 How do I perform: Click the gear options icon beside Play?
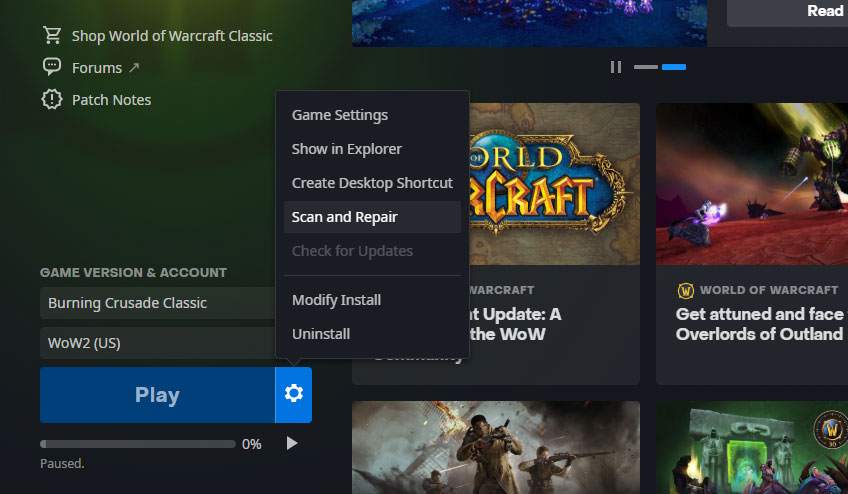coord(294,393)
